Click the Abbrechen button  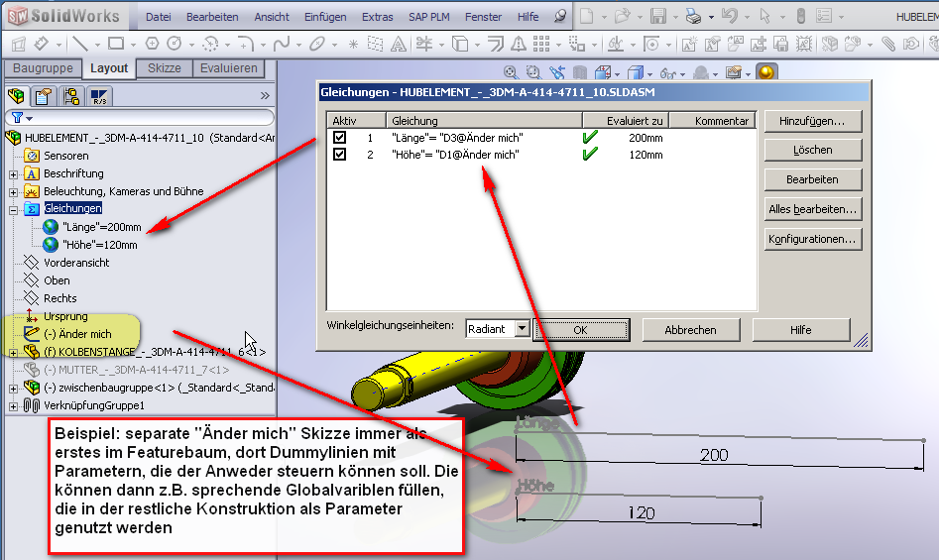coord(690,330)
